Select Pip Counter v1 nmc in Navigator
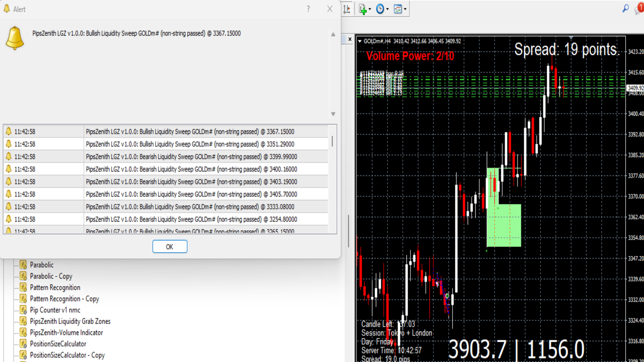The width and height of the screenshot is (644, 362). 55,310
